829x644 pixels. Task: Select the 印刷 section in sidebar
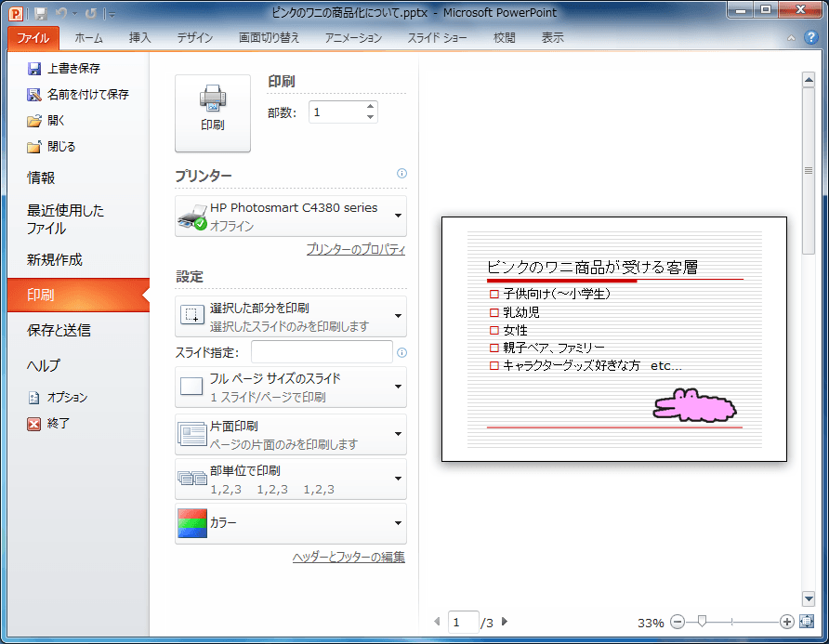78,295
